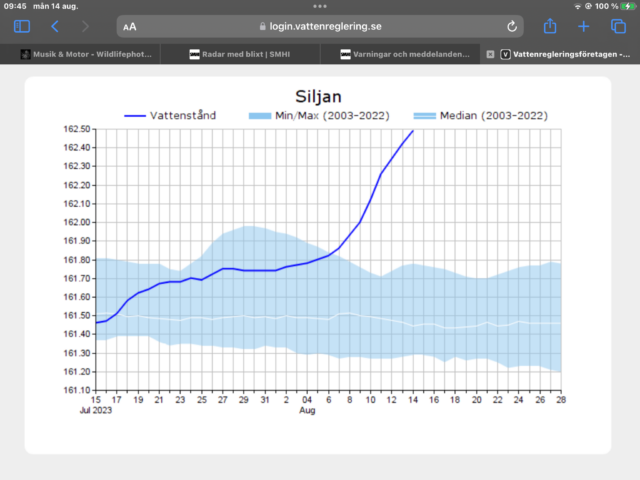The image size is (640, 480).
Task: Show the tab overview squares icon
Action: (618, 27)
